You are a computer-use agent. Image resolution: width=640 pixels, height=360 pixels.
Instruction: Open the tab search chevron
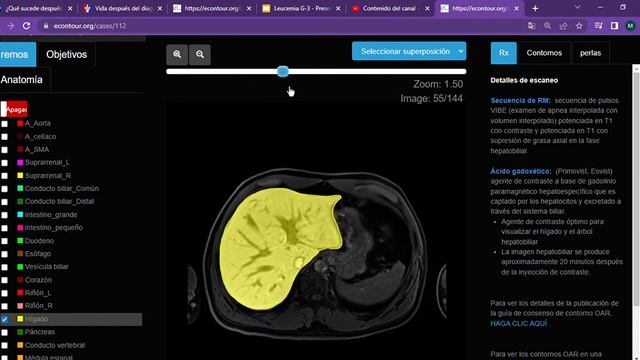click(578, 7)
